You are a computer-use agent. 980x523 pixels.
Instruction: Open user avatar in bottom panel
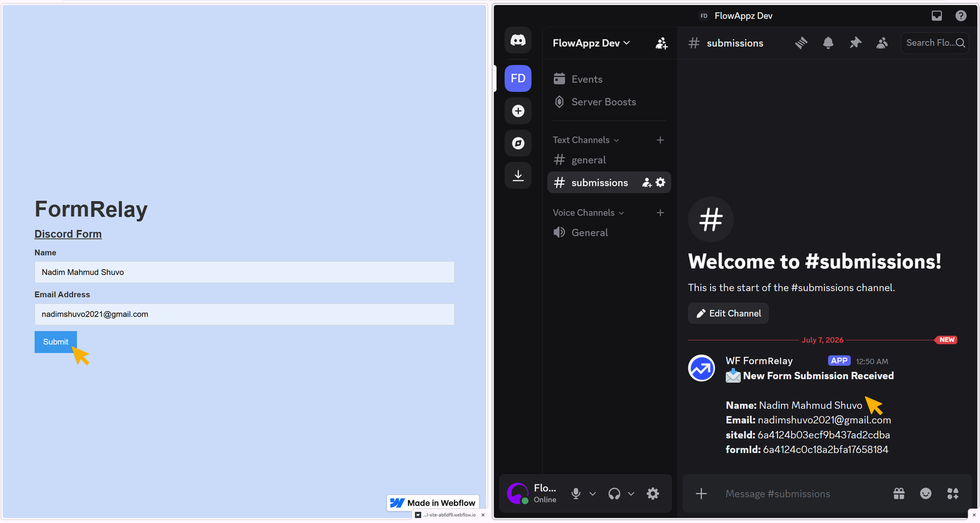click(518, 493)
